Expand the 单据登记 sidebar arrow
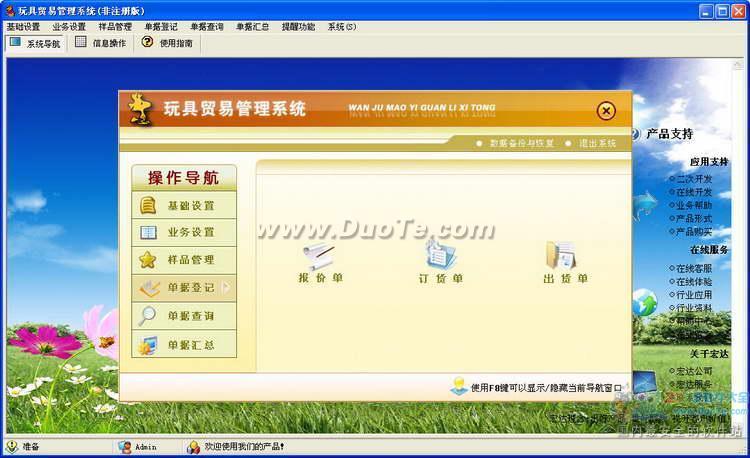 227,288
